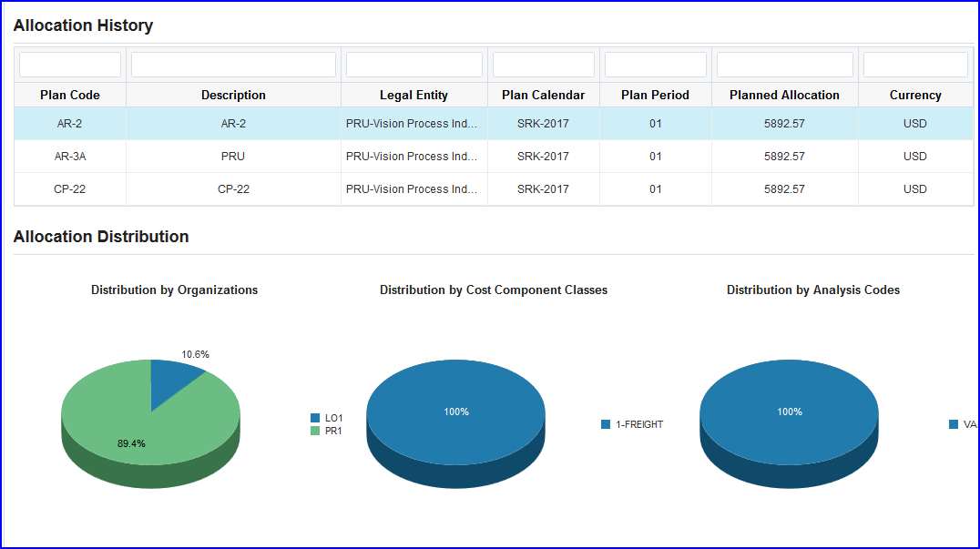The width and height of the screenshot is (980, 549).
Task: Click SRK-2017 in the AR-3A row
Action: tap(543, 157)
